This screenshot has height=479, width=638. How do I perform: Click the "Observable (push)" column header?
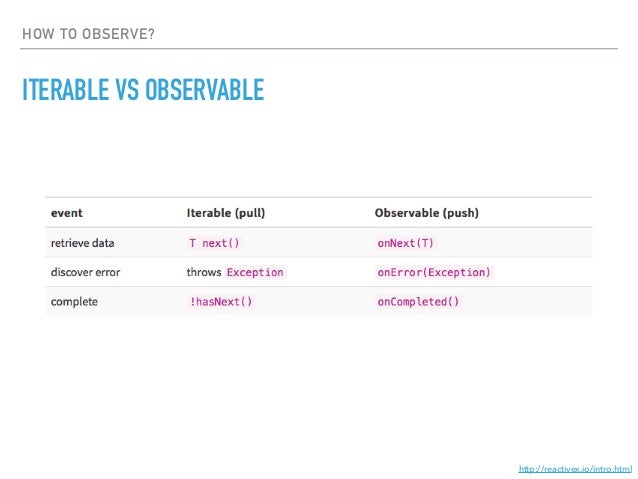(x=426, y=213)
